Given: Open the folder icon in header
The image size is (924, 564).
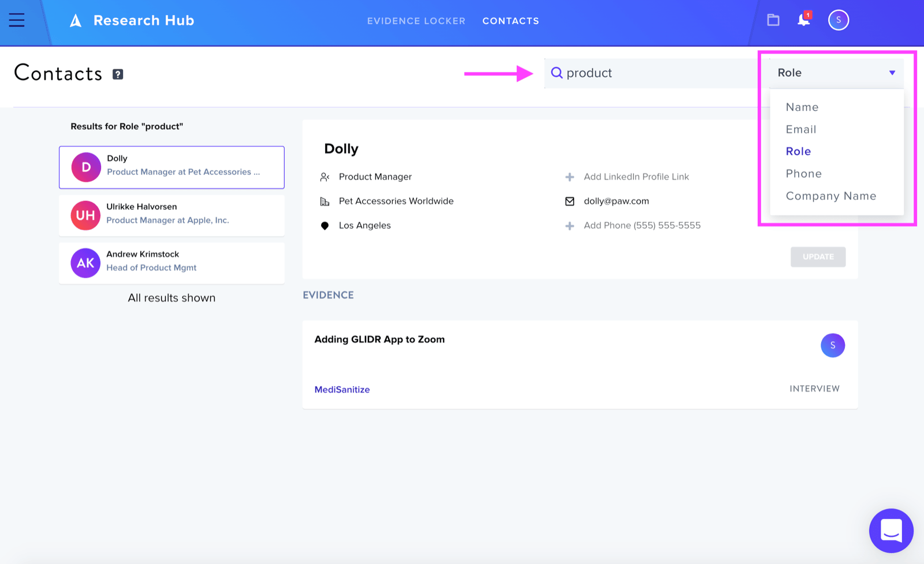Looking at the screenshot, I should click(773, 20).
